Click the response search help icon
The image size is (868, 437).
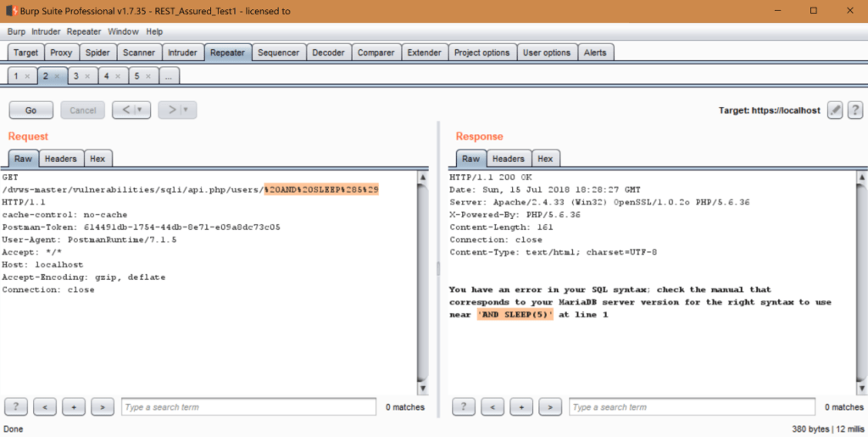pos(464,407)
